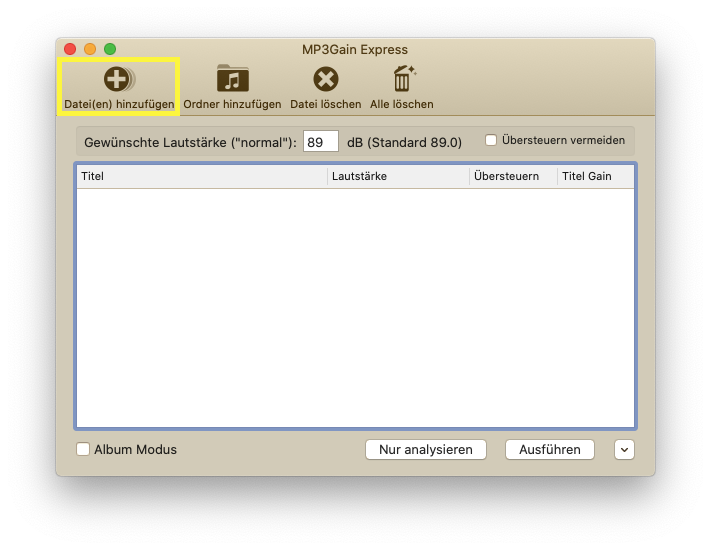Toggle the Album Modus checkbox
The image size is (711, 550).
click(x=83, y=450)
